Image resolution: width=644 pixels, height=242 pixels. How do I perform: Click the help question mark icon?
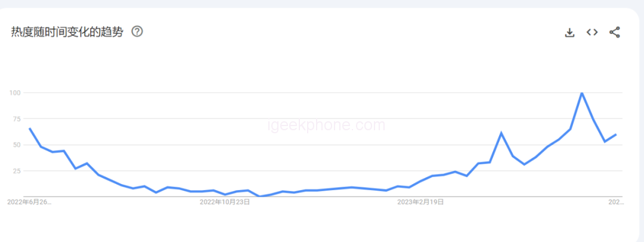137,32
